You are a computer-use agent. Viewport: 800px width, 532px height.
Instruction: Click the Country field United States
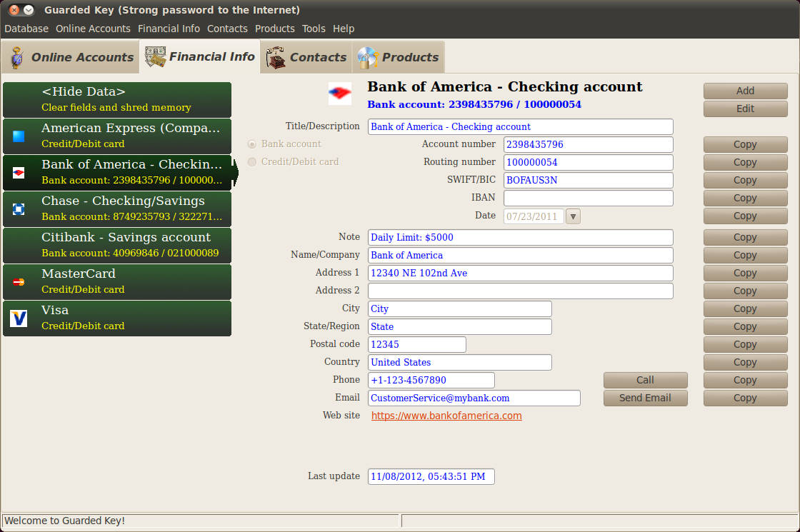(x=460, y=362)
